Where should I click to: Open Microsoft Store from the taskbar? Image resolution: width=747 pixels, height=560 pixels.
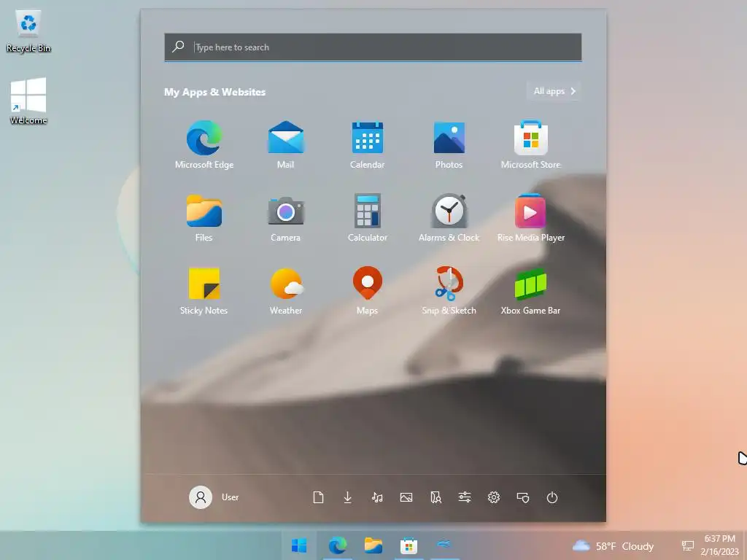point(409,545)
